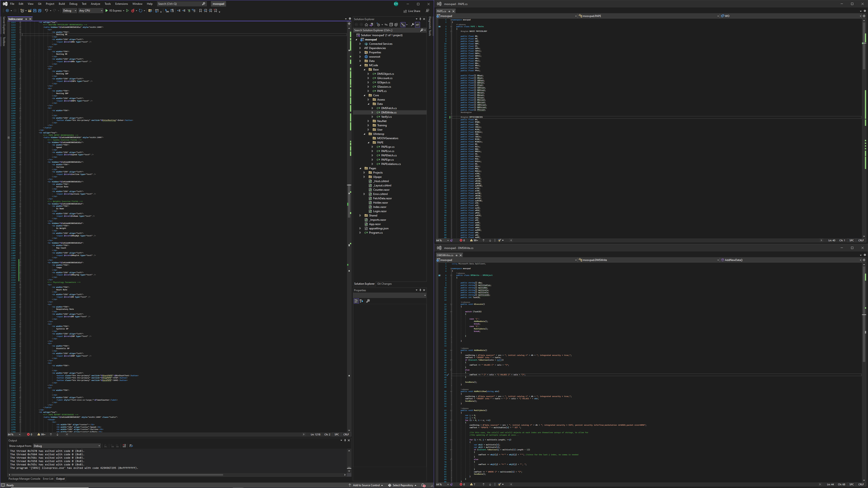Switch to the Git Changes tab
The width and height of the screenshot is (868, 488).
click(x=384, y=284)
